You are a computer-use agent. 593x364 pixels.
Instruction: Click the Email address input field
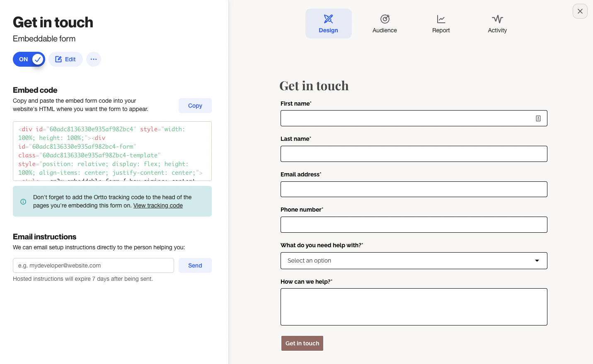(x=414, y=189)
